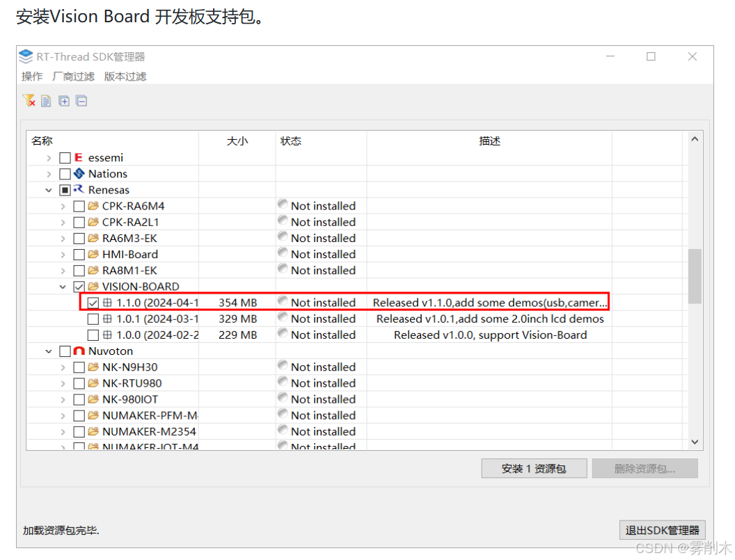Screen dimensions: 735x560
Task: Expand the RA8M1-EK board node
Action: (63, 271)
